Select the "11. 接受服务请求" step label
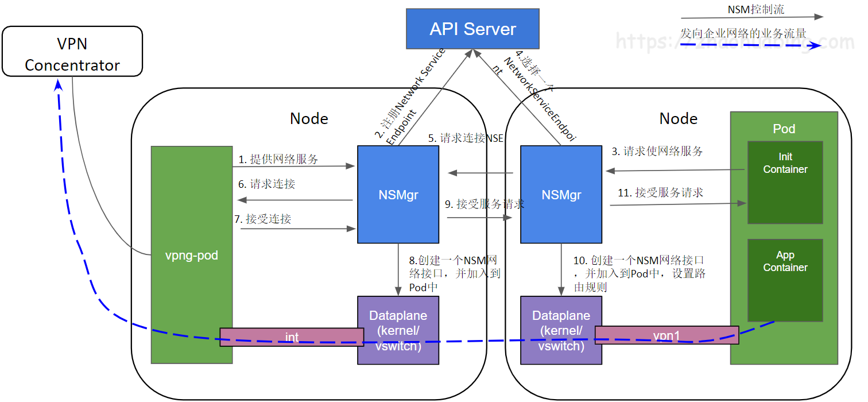 pyautogui.click(x=660, y=193)
